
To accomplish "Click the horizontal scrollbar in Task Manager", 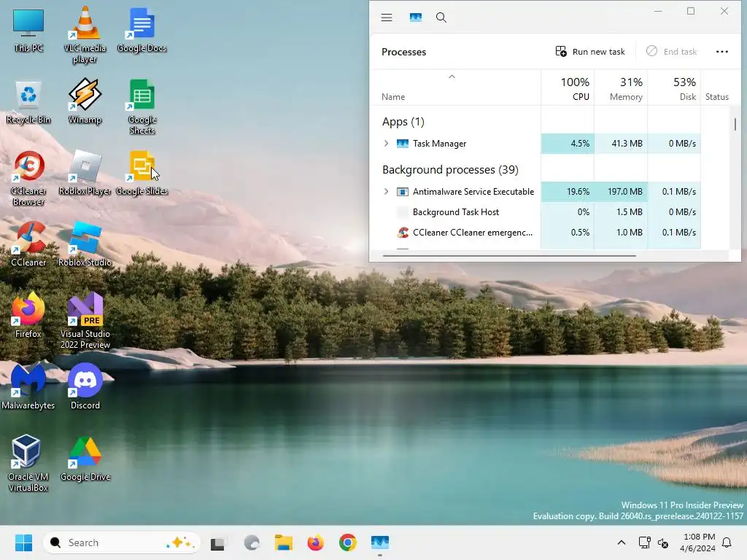I will tap(508, 256).
